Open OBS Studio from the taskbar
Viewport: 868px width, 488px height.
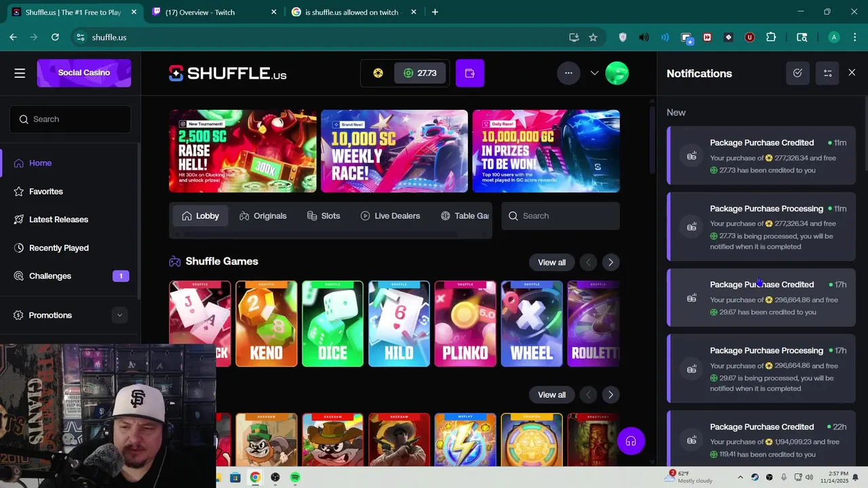[x=275, y=478]
